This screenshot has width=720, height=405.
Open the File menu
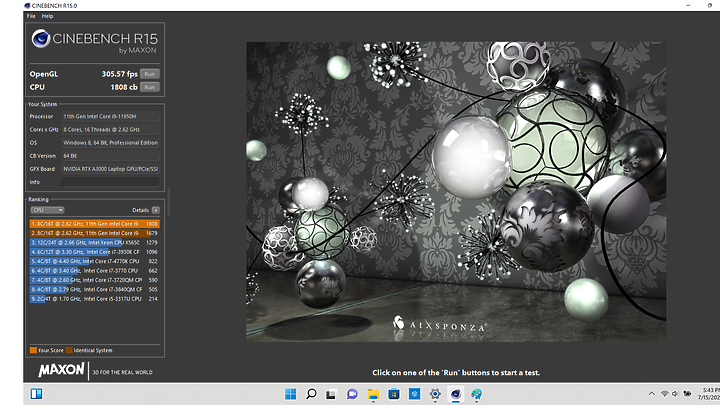pos(31,16)
